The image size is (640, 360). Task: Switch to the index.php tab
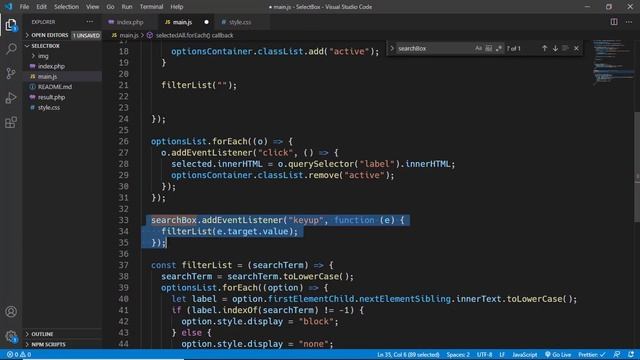[129, 22]
